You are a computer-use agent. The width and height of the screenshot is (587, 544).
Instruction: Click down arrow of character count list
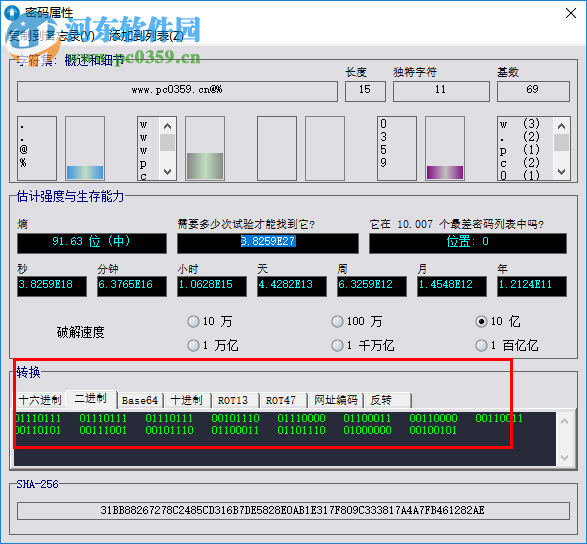pyautogui.click(x=561, y=172)
